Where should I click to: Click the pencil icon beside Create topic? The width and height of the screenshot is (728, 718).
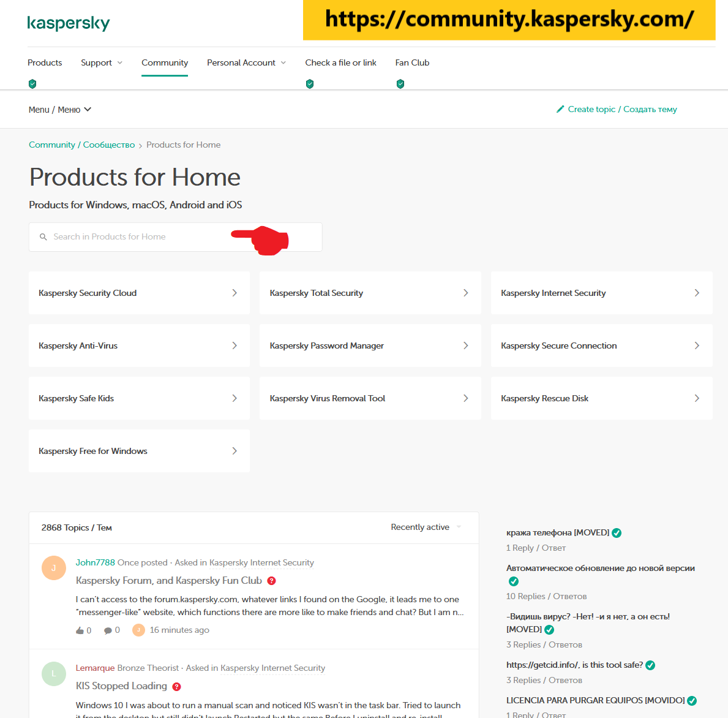coord(560,109)
